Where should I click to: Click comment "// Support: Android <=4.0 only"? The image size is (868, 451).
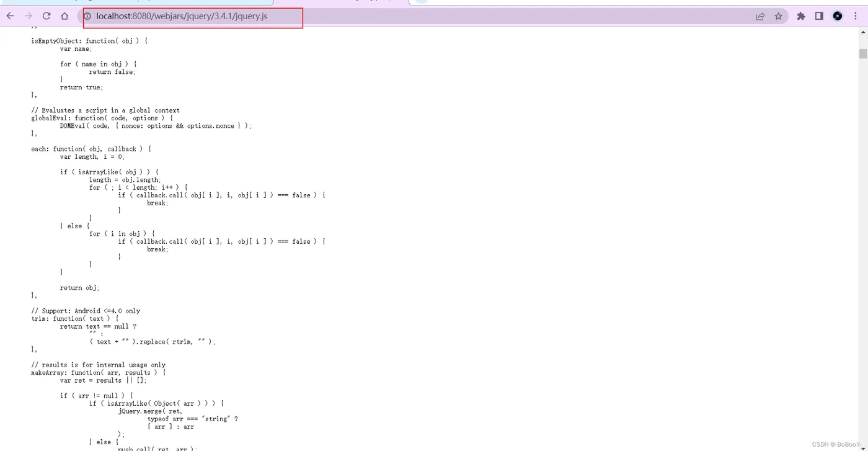(x=86, y=311)
